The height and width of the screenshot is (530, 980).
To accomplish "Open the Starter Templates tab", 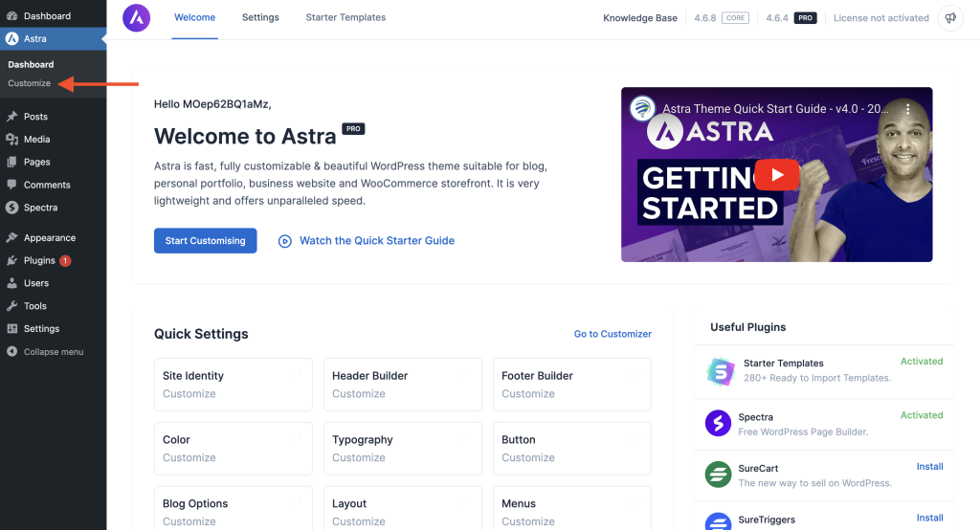I will coord(345,17).
